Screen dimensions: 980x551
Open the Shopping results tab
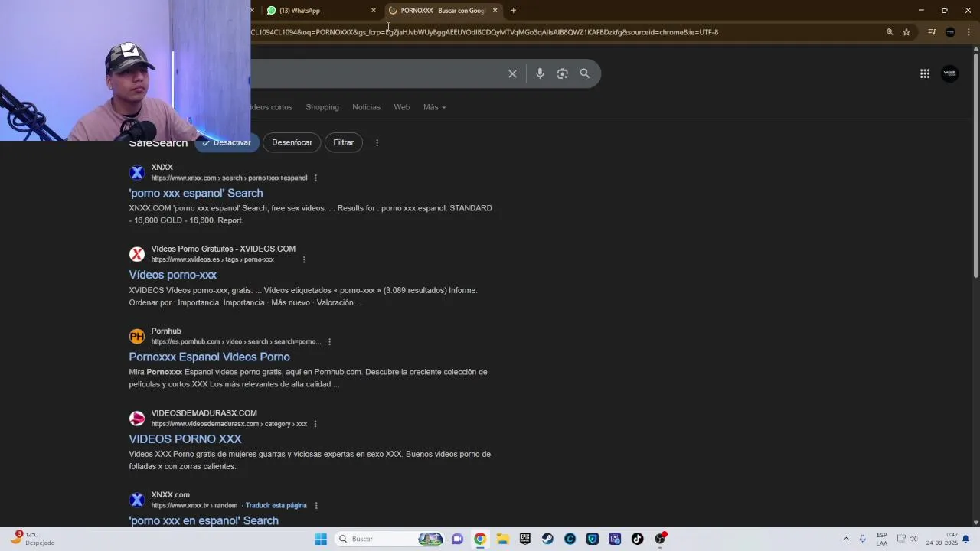322,107
